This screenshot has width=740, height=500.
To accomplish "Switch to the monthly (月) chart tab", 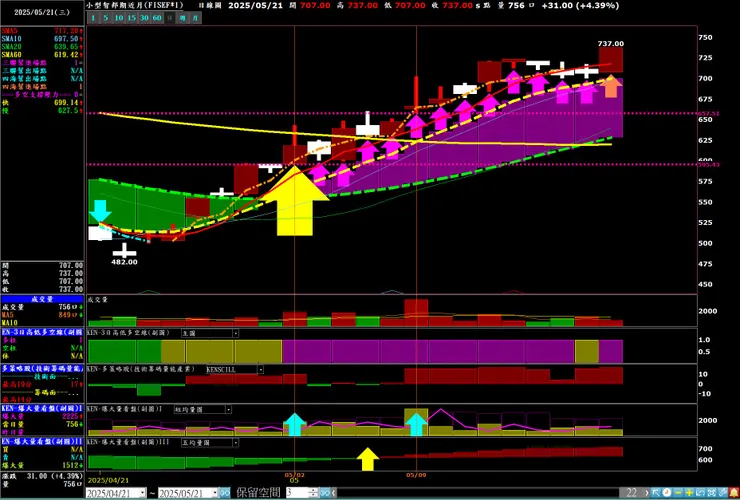I will point(195,18).
